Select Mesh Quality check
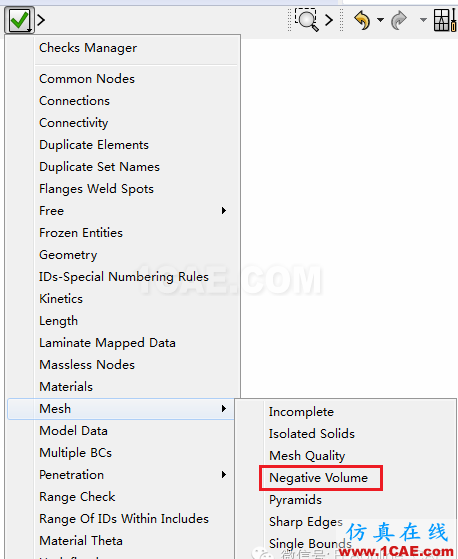 point(307,456)
